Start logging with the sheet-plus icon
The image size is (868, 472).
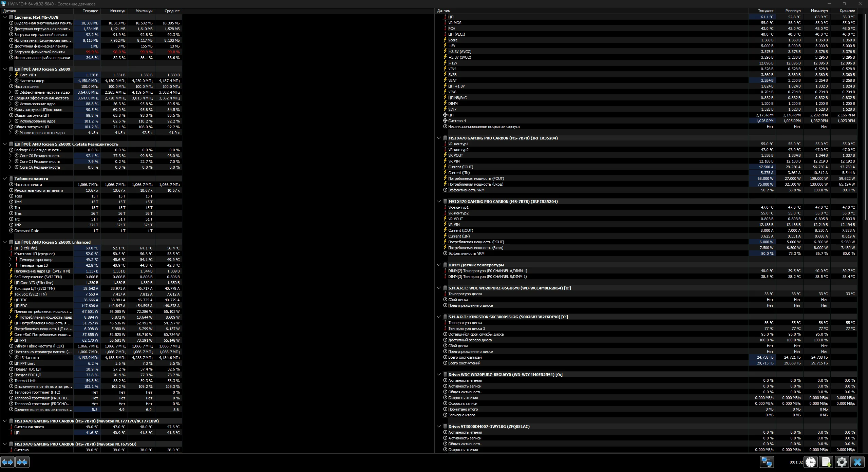tap(826, 462)
